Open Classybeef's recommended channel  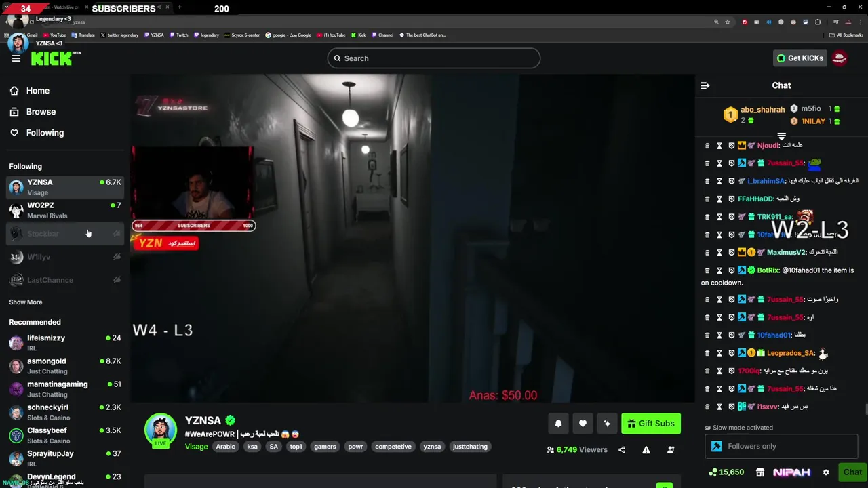pos(65,435)
